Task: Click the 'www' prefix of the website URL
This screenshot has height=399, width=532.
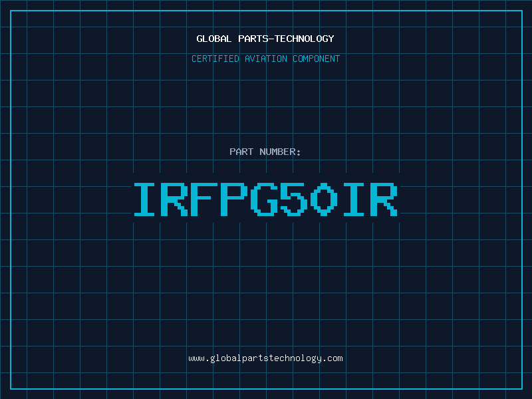Action: tap(196, 358)
